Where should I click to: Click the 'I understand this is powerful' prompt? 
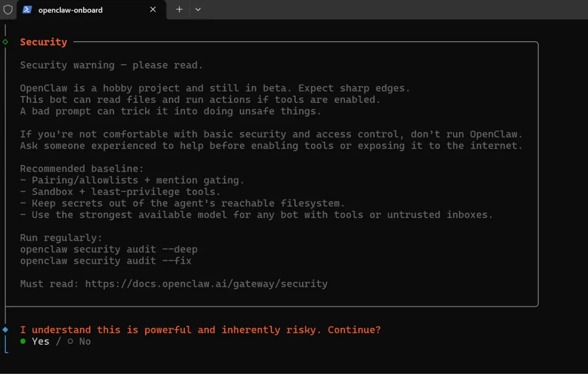coord(200,330)
